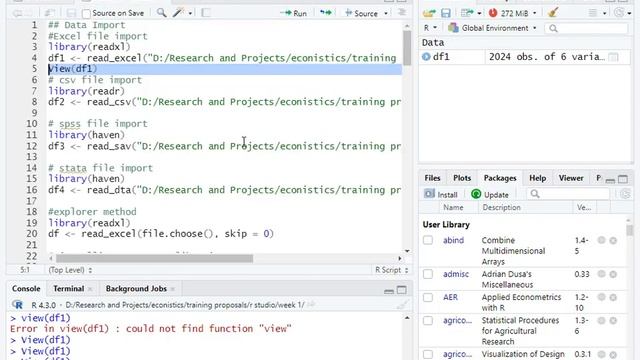Image resolution: width=640 pixels, height=360 pixels.
Task: Open the environment view type dropdown arrow
Action: click(604, 13)
